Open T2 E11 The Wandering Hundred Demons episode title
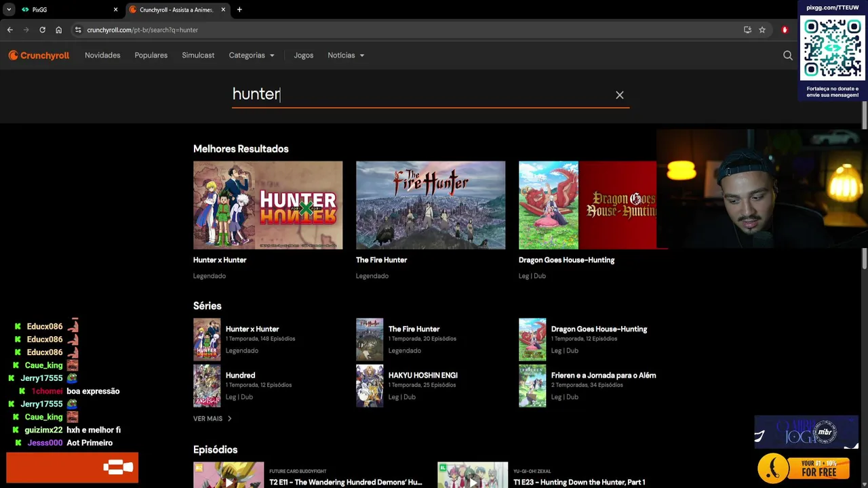 pos(346,483)
